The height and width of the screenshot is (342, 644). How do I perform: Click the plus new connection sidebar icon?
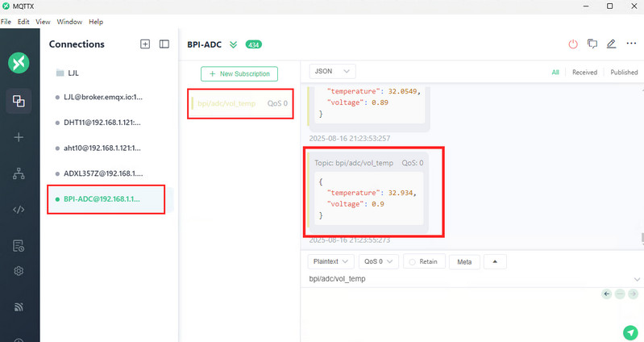pos(19,137)
